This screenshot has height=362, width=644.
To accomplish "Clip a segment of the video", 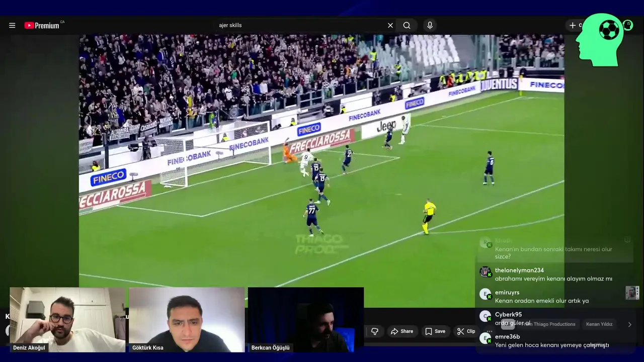I will (466, 331).
